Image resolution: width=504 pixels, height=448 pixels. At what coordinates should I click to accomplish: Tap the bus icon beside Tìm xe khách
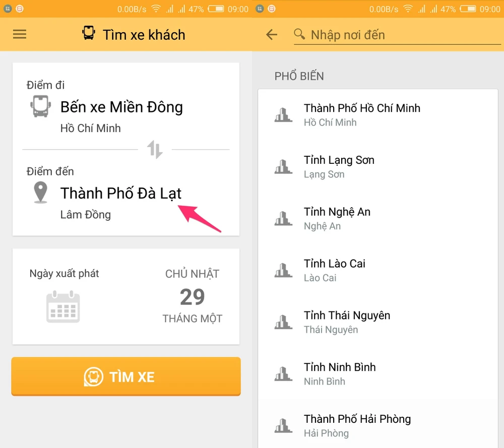[88, 33]
